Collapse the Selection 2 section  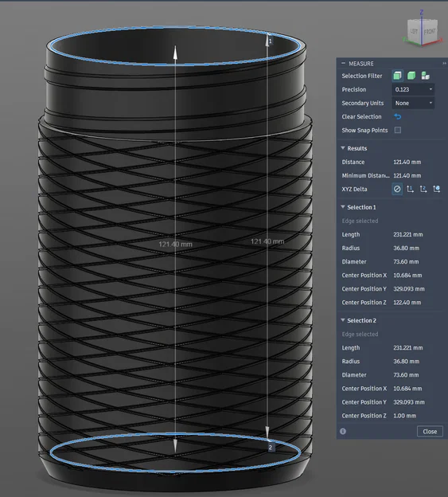pyautogui.click(x=343, y=320)
